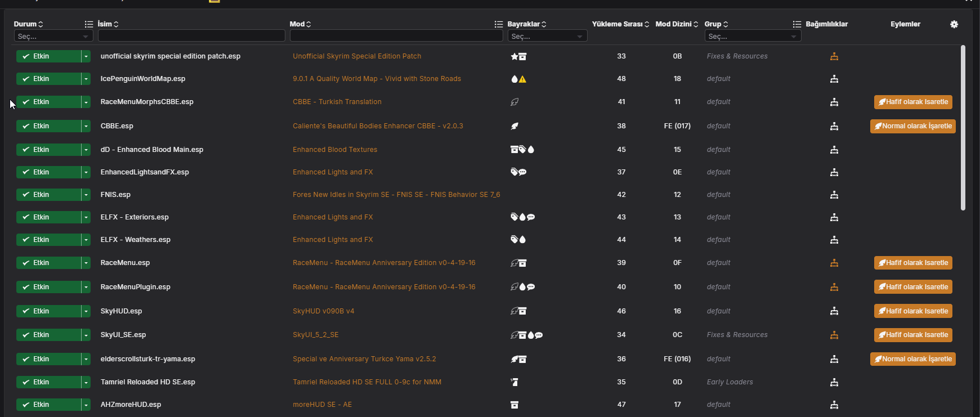The width and height of the screenshot is (980, 417).
Task: Click warning triangle flag on IcePenguinWorldMap.esp
Action: [x=523, y=79]
